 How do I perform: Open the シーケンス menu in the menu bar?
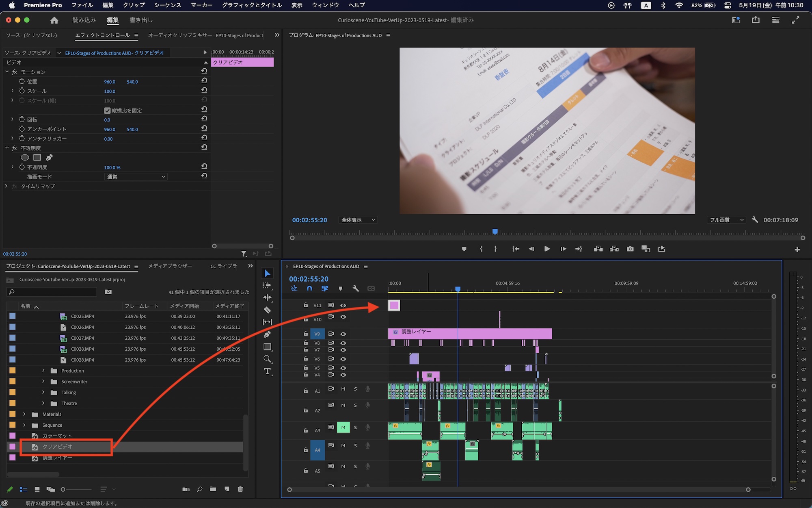pos(167,5)
